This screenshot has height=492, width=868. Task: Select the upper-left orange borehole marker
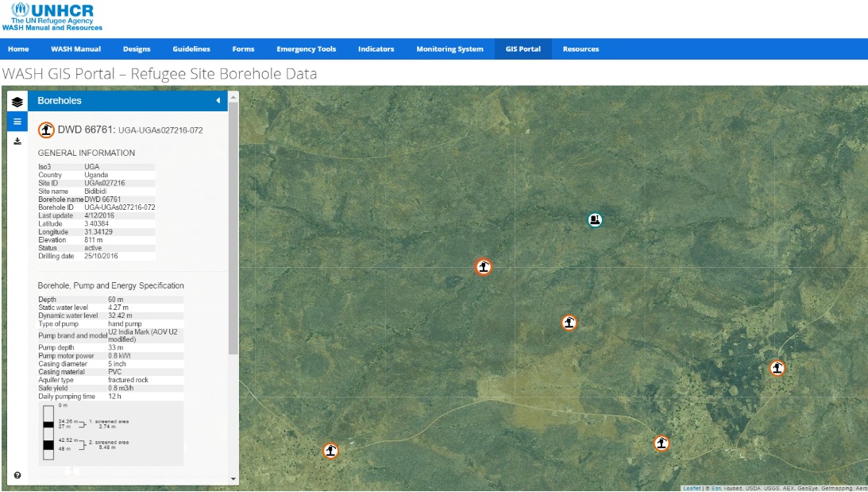click(x=484, y=266)
